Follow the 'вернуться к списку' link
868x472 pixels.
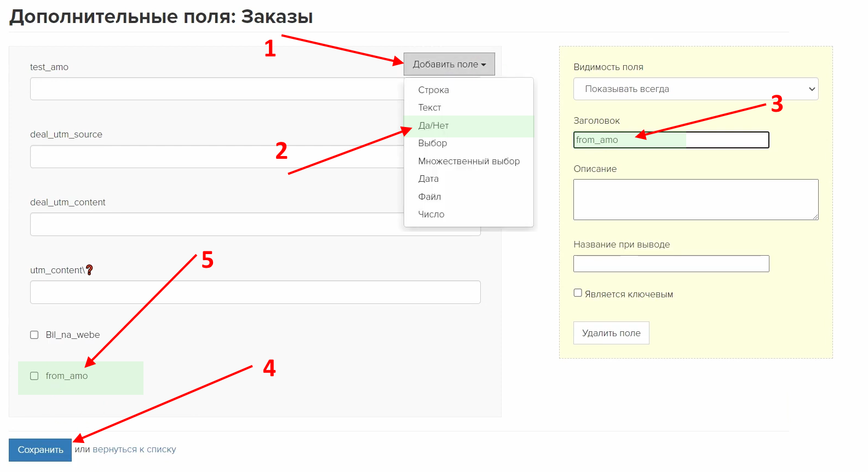click(134, 450)
